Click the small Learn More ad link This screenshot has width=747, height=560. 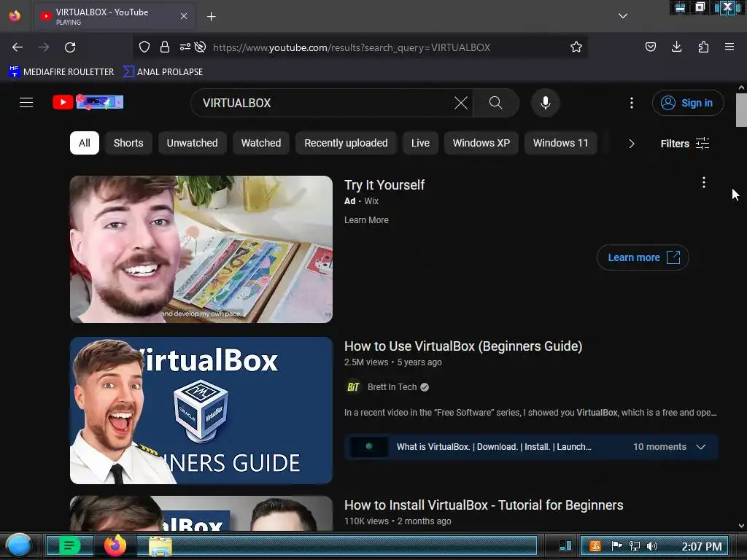pyautogui.click(x=366, y=220)
